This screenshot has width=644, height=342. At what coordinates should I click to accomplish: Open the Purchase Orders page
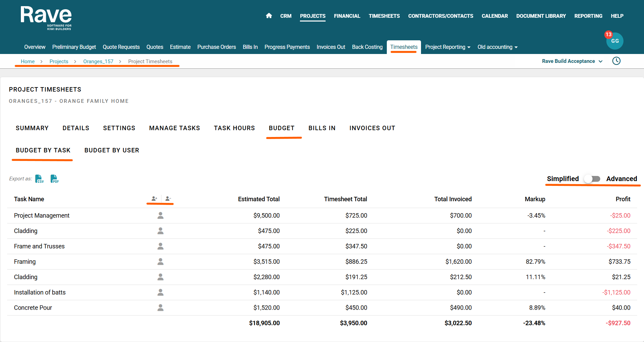pos(216,47)
